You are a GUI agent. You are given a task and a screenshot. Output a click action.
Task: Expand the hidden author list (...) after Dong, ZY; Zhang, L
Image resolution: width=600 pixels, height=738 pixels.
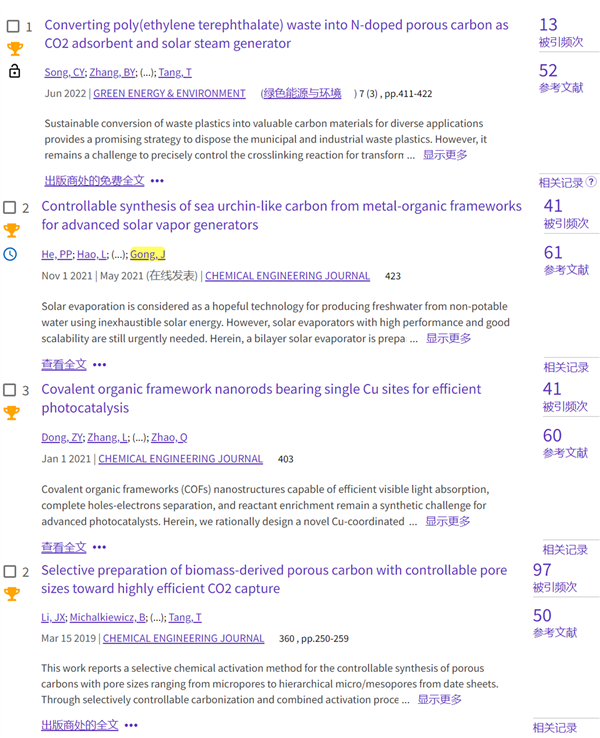click(x=137, y=437)
